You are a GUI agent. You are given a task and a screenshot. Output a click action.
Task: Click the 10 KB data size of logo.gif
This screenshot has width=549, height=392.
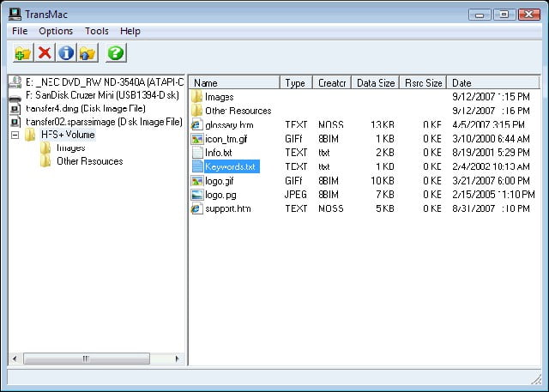383,181
